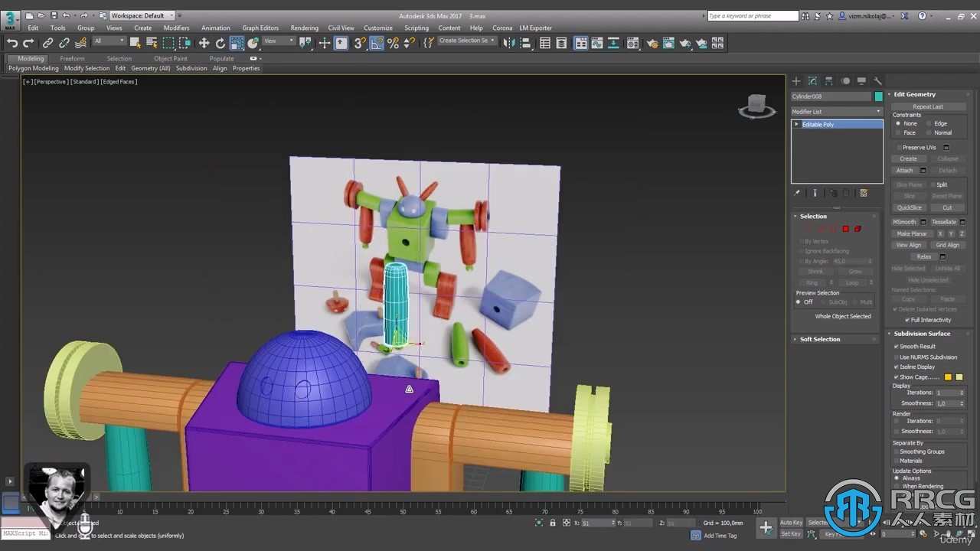Click the Attach button
The height and width of the screenshot is (551, 980).
pyautogui.click(x=905, y=171)
